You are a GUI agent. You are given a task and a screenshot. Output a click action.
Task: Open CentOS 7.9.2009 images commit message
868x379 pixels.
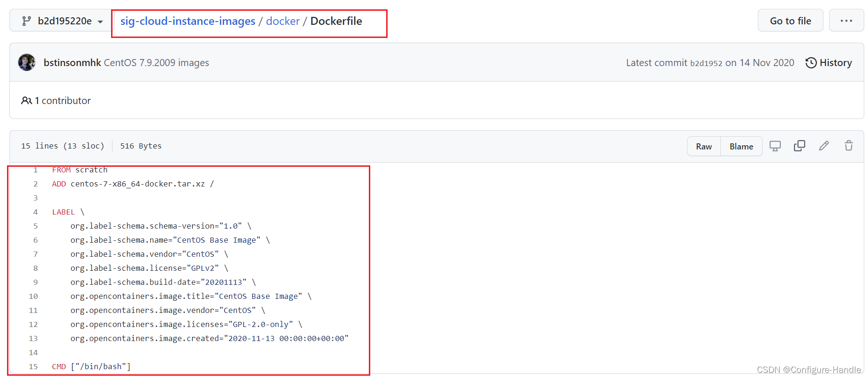(x=157, y=63)
